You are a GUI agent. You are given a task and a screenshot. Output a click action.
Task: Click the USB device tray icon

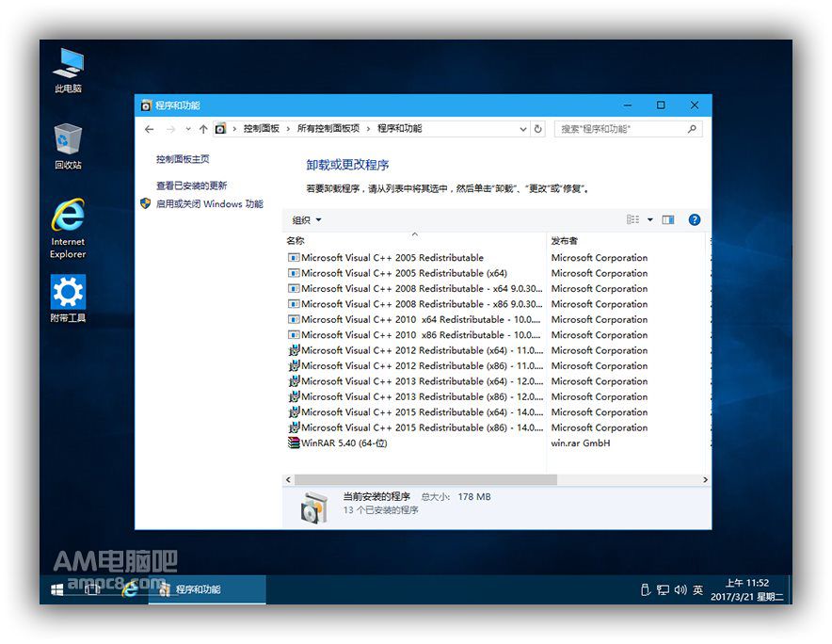[x=646, y=589]
